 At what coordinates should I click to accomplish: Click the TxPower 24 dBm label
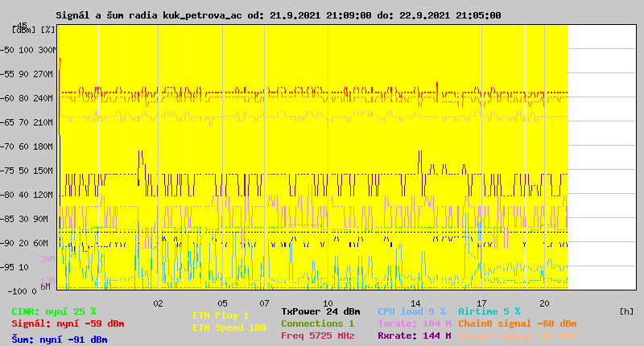click(x=320, y=311)
